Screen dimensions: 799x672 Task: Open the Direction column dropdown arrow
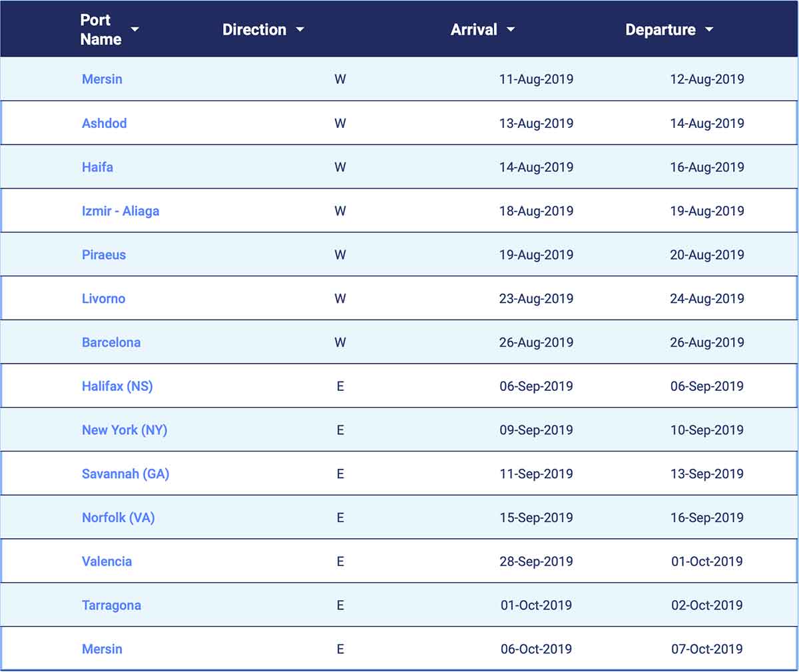300,29
